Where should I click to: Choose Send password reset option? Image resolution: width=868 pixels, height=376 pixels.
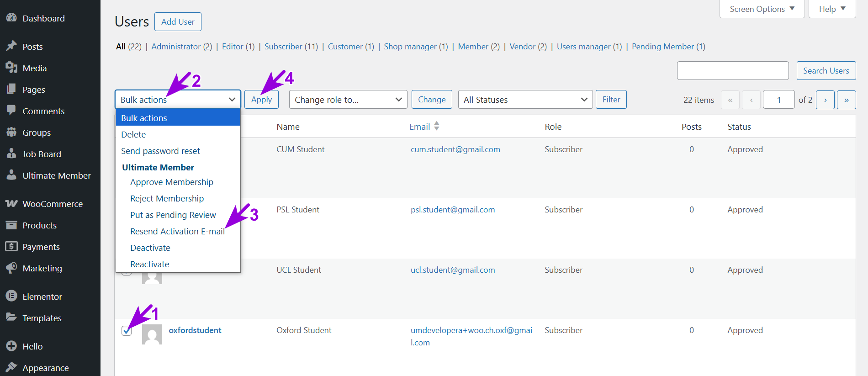point(178,151)
